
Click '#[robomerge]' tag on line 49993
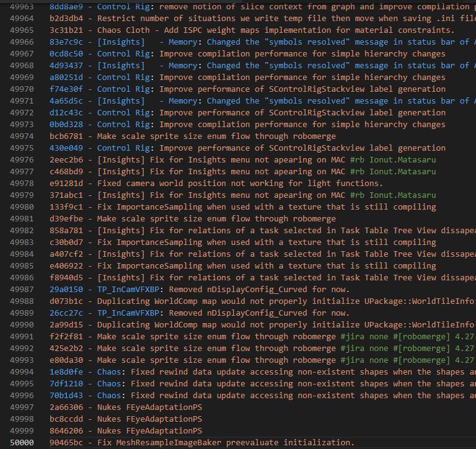coord(421,360)
